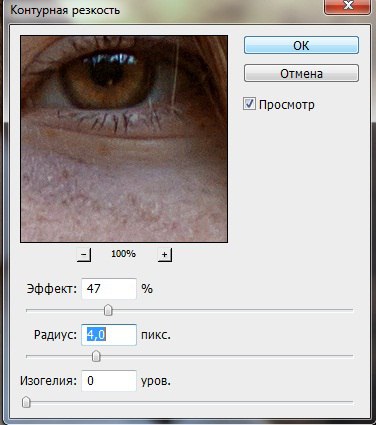The image size is (376, 425).
Task: Click the Радиус slider handle
Action: [96, 356]
